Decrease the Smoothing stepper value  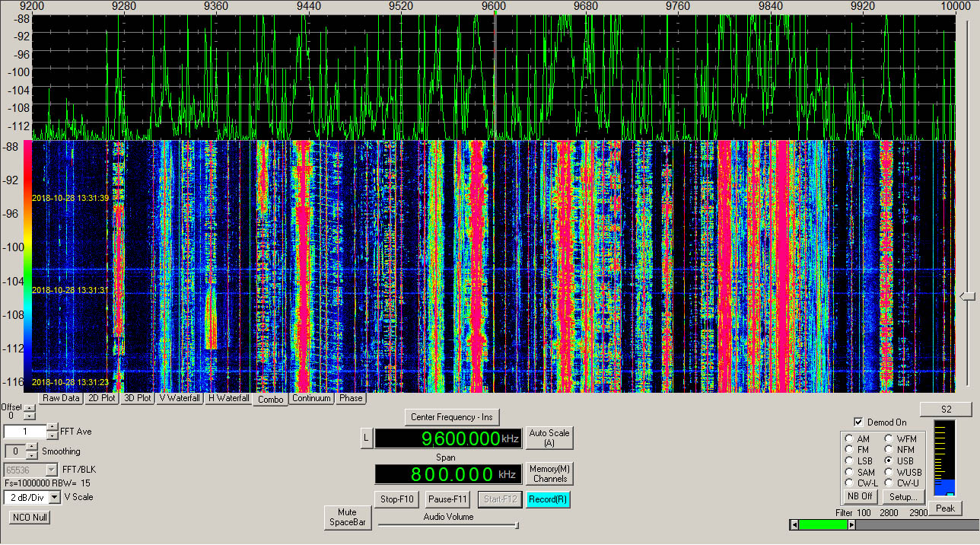(32, 455)
